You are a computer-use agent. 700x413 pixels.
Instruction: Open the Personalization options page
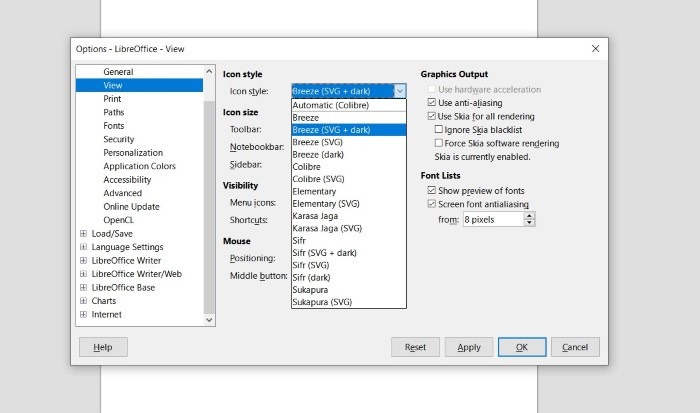pyautogui.click(x=133, y=153)
